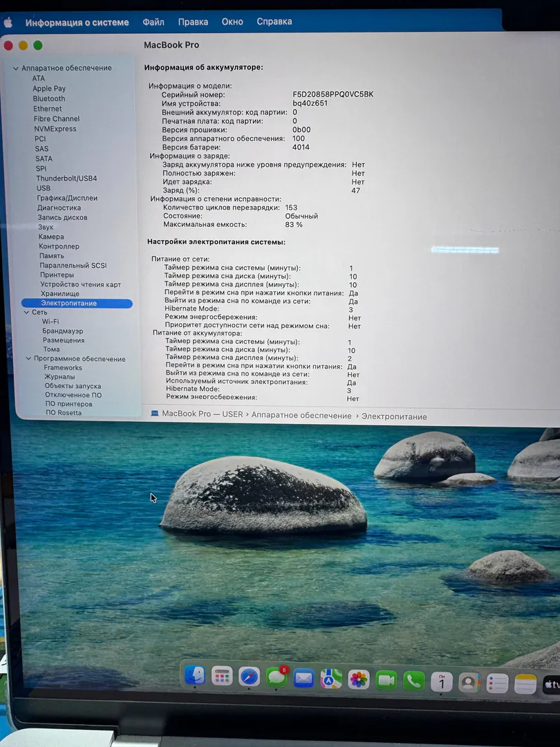The width and height of the screenshot is (560, 747).
Task: Select Запись дисков in sidebar
Action: pyautogui.click(x=62, y=217)
